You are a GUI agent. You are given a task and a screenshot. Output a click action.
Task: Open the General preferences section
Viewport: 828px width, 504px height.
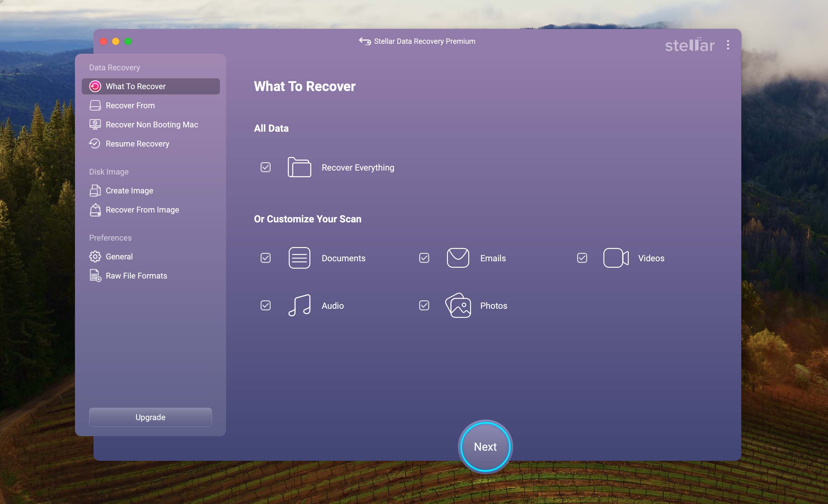pyautogui.click(x=119, y=257)
